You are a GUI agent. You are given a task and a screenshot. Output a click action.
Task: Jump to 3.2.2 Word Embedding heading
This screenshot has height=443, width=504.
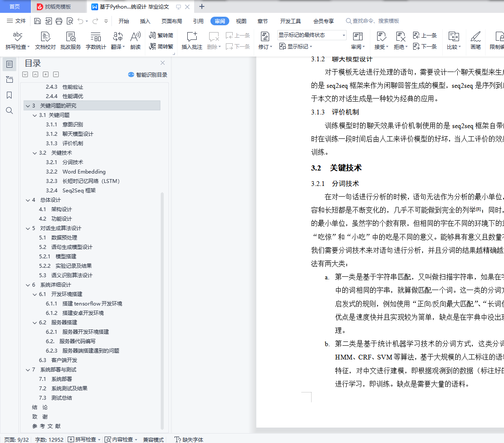(75, 171)
